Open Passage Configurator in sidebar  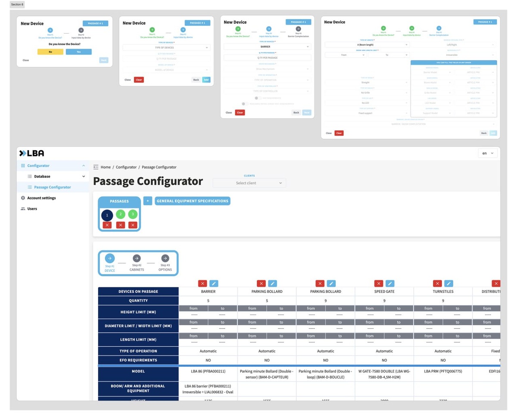coord(53,187)
